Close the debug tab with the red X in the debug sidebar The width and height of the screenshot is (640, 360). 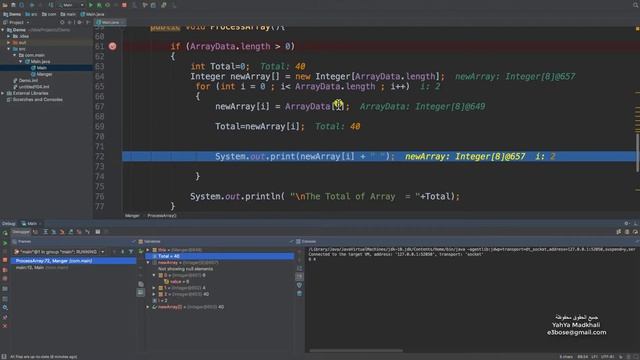coord(5,326)
